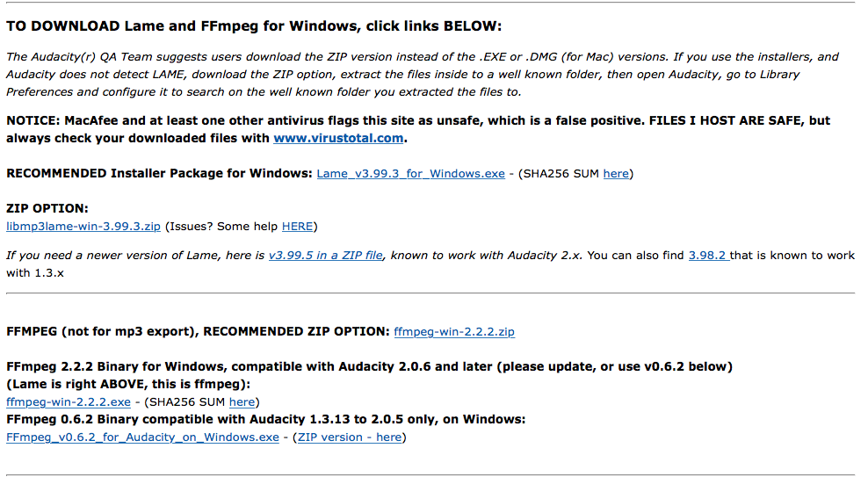Download libmp3lame-win-3.99.3.zip file

(x=83, y=227)
